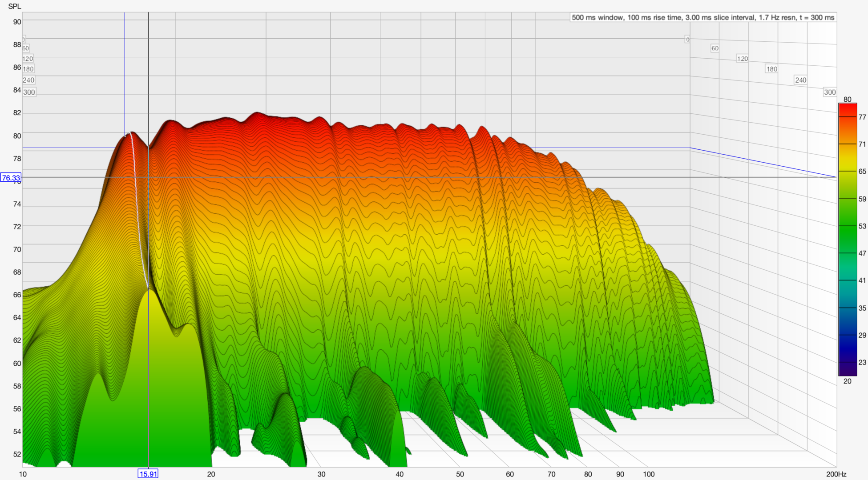Click the waterfall window settings info text
The height and width of the screenshot is (480, 868).
tap(702, 17)
